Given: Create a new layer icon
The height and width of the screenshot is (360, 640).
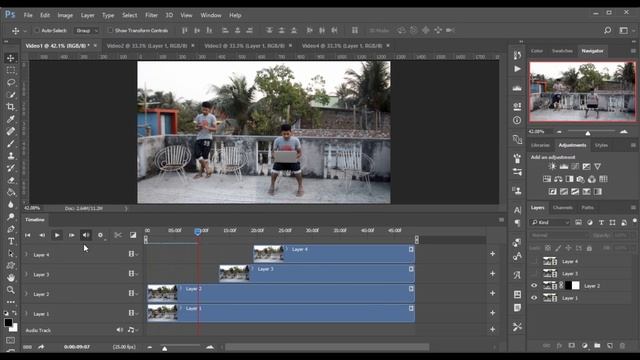Looking at the screenshot, I should (x=610, y=346).
